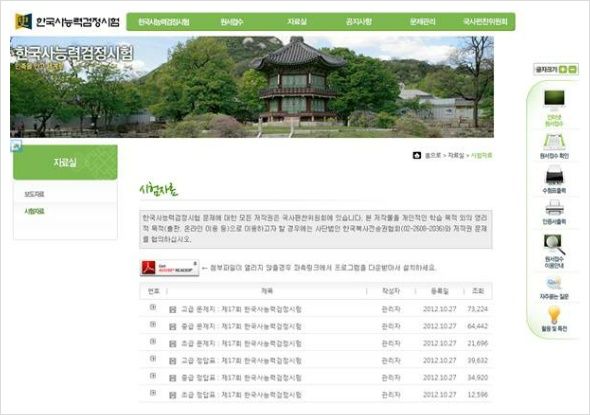Click the file icon beside 고급 문제지
590x415 pixels.
pos(172,310)
